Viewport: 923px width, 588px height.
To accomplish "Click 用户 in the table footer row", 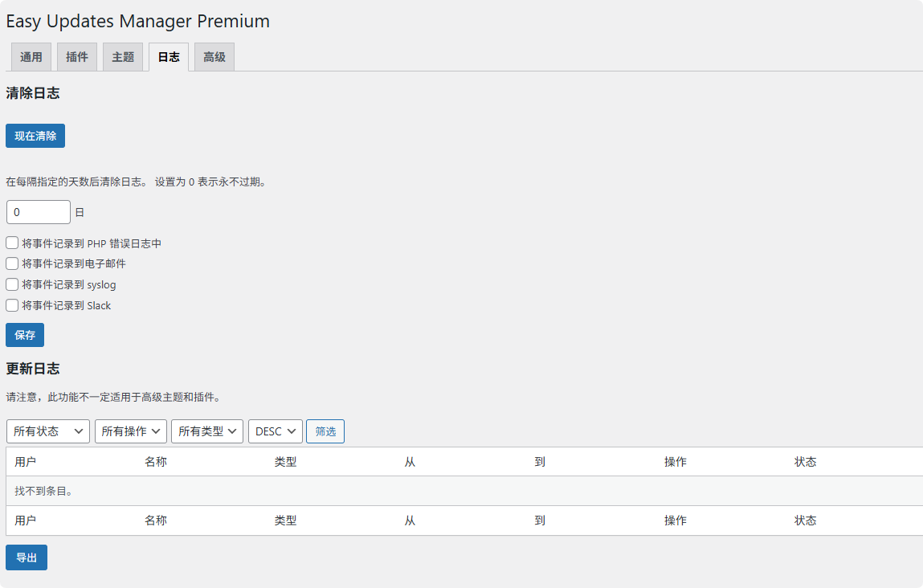I will pos(26,521).
